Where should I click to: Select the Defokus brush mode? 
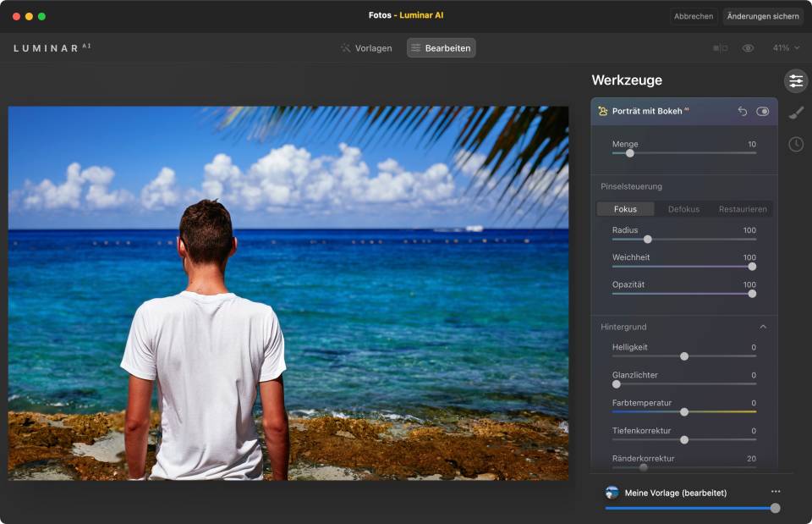click(683, 209)
